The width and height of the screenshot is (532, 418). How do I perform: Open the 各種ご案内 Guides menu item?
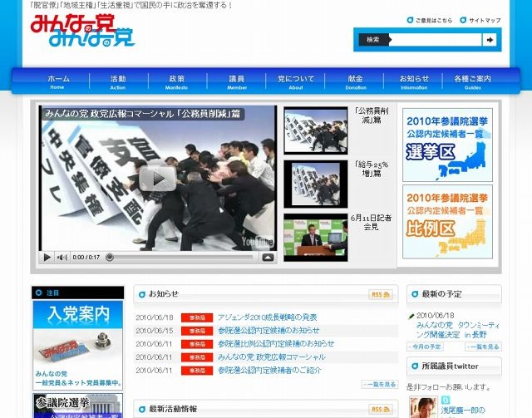(473, 81)
